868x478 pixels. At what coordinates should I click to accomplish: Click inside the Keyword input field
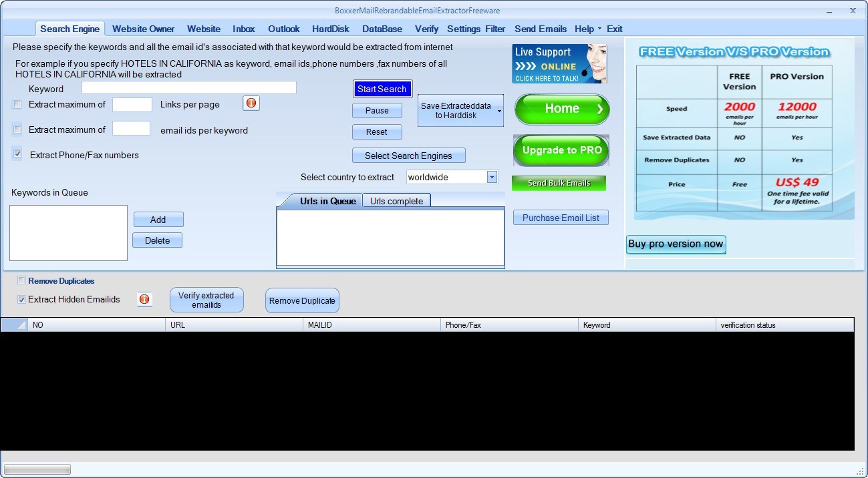pos(187,87)
